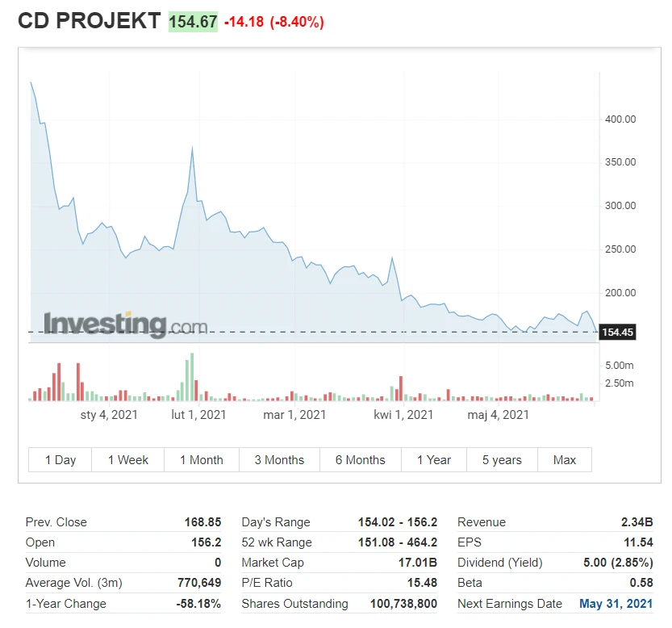Click the Market Cap label
Image resolution: width=672 pixels, height=628 pixels.
pyautogui.click(x=273, y=563)
